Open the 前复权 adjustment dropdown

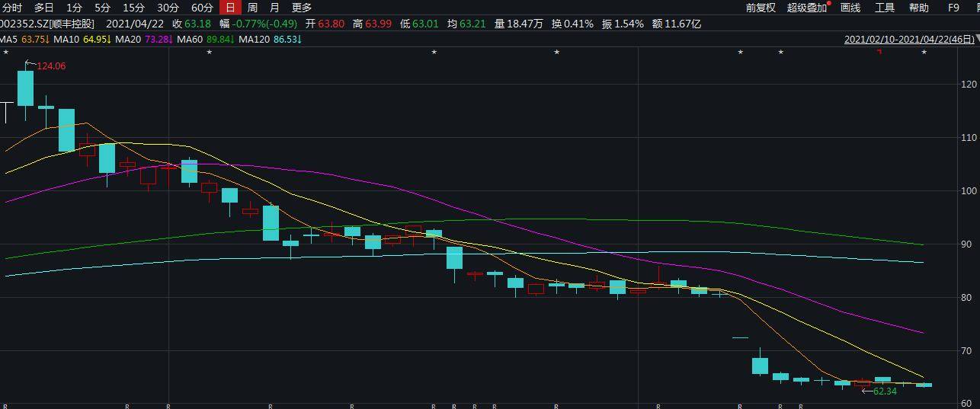click(761, 8)
